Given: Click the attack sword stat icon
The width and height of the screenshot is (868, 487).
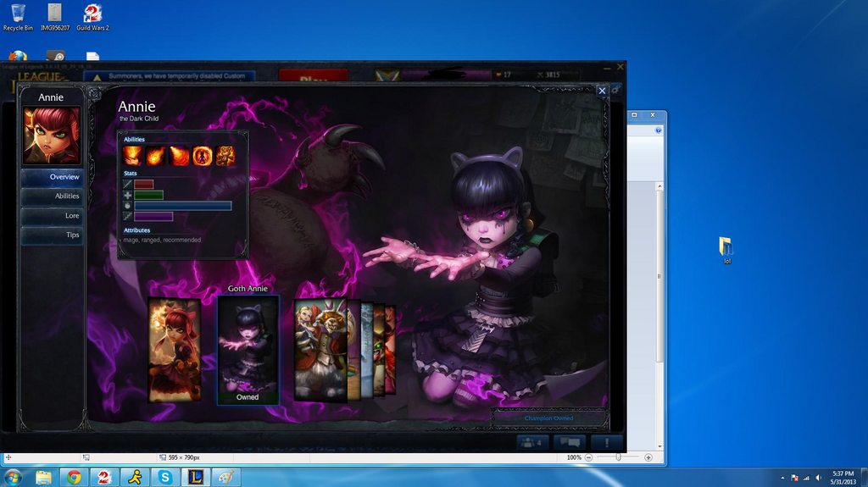Looking at the screenshot, I should point(128,185).
